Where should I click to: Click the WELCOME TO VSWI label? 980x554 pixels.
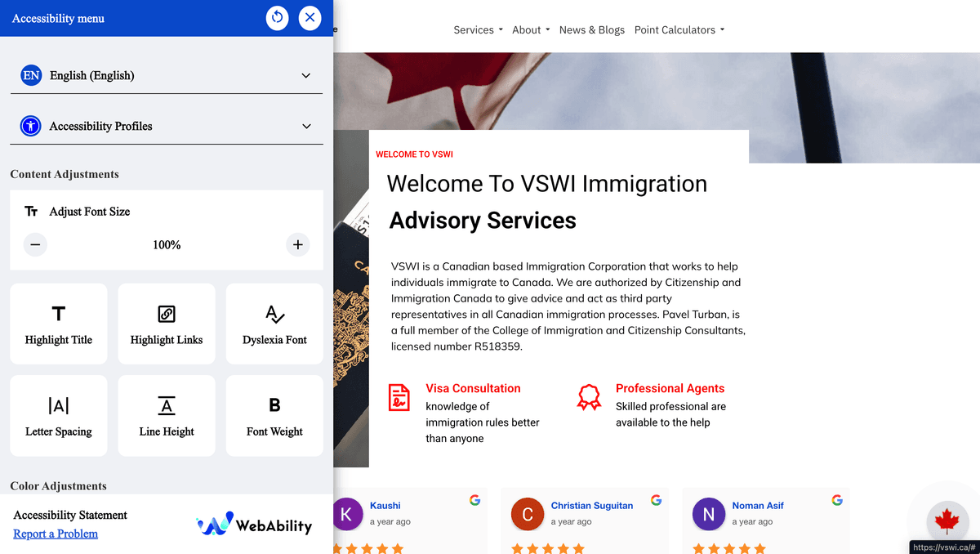click(x=414, y=154)
